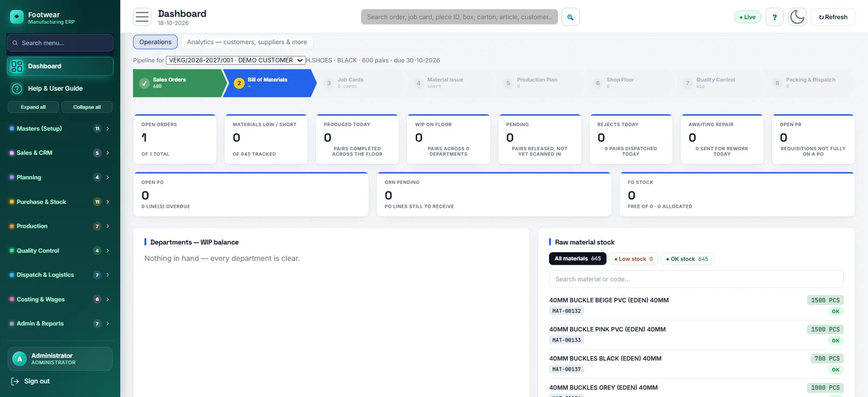868x397 pixels.
Task: Focus the global order search field
Action: click(459, 17)
